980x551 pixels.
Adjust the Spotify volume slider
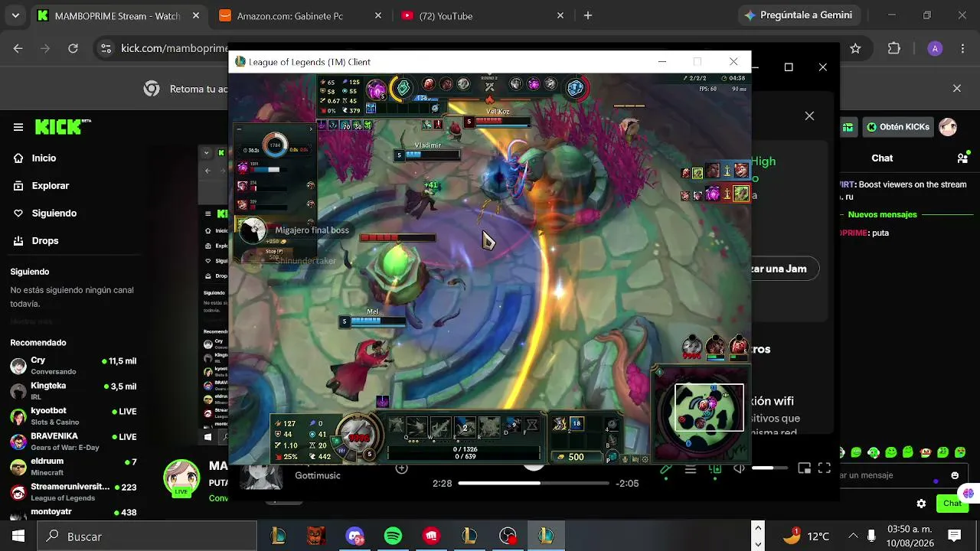[769, 468]
